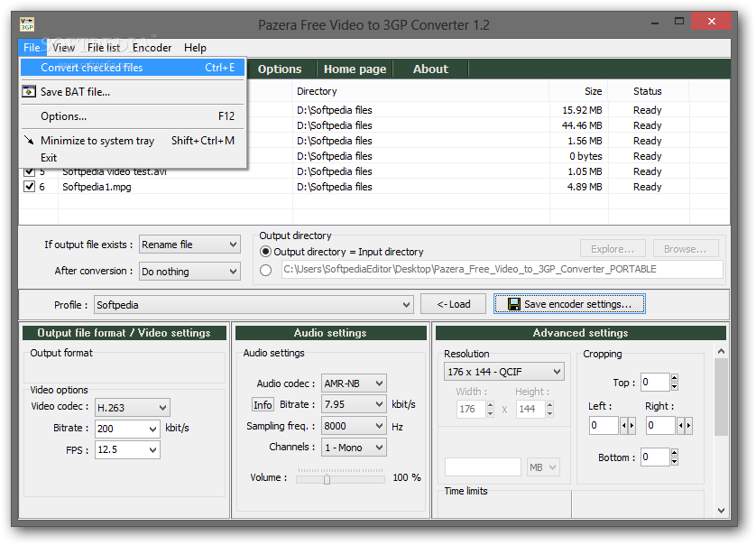Open the View menu

point(64,48)
